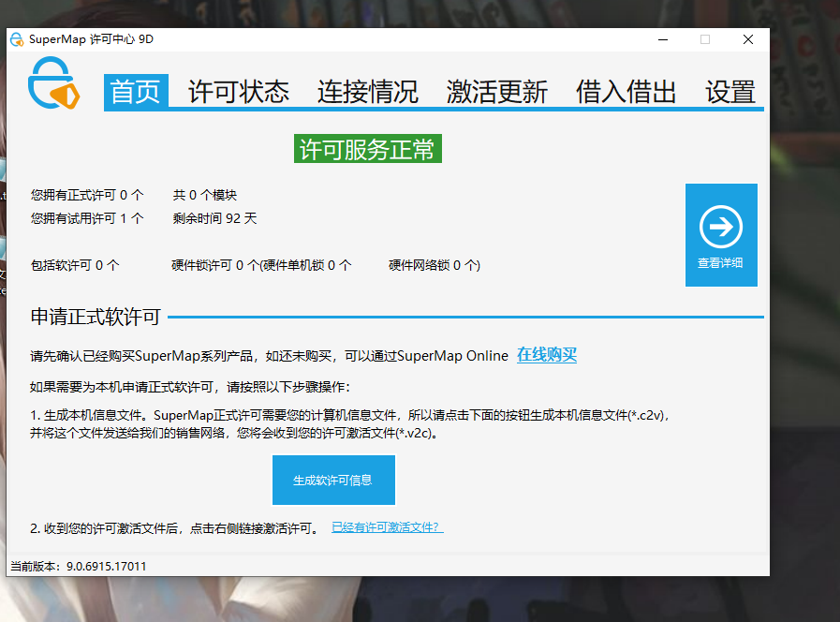840x622 pixels.
Task: Minimize the SuperMap license center window
Action: pyautogui.click(x=663, y=39)
